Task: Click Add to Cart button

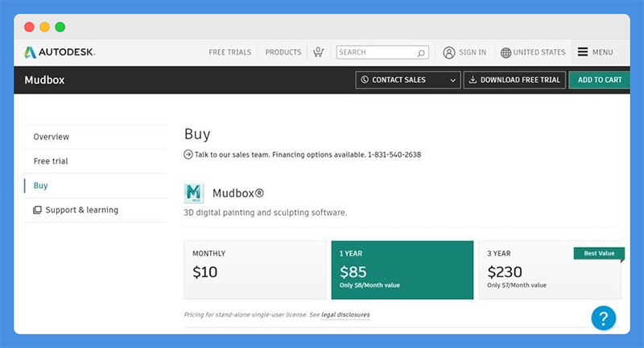Action: point(600,80)
